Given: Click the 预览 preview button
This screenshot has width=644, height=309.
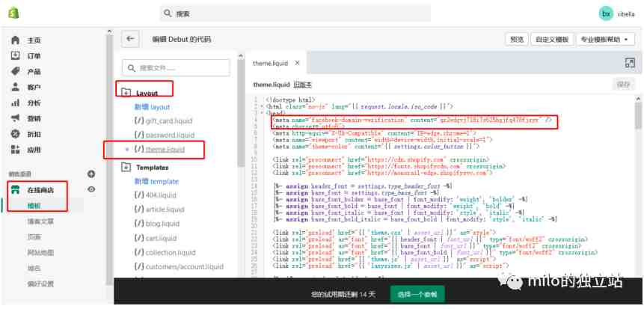Looking at the screenshot, I should pos(517,40).
